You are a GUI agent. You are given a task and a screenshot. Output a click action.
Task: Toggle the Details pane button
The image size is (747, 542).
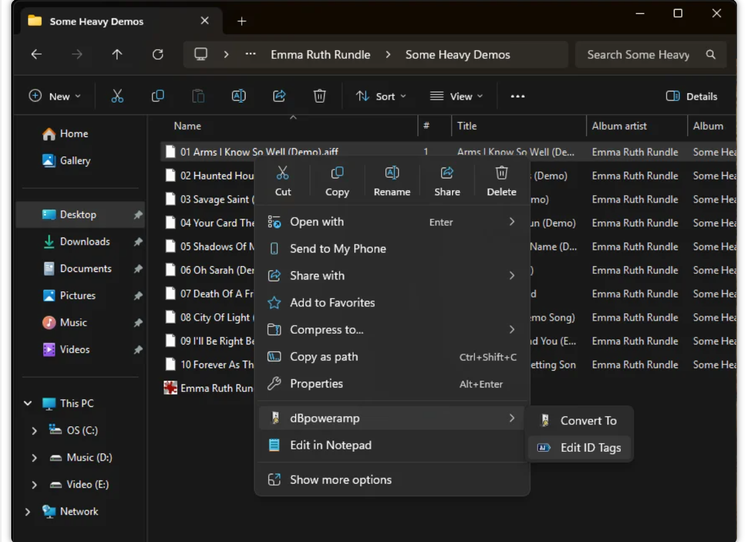pos(691,96)
